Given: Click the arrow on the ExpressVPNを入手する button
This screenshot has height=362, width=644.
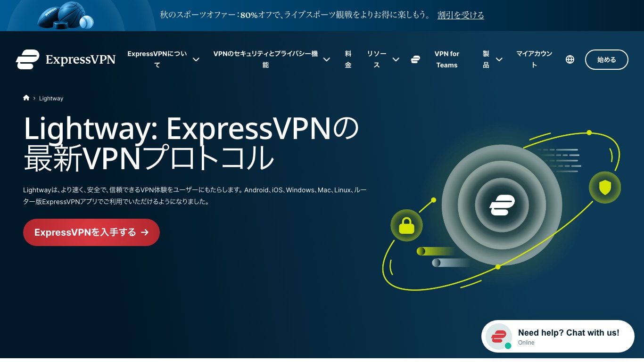Looking at the screenshot, I should click(145, 232).
